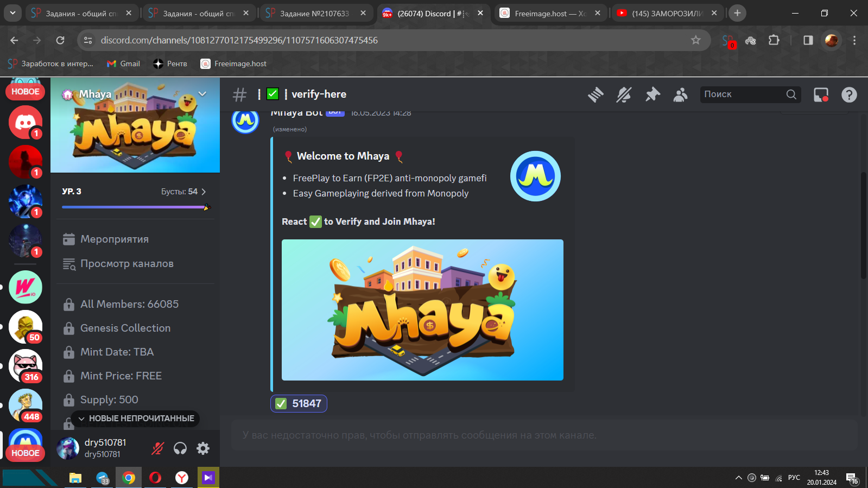The width and height of the screenshot is (868, 488).
Task: Switch to YouTube ЗАМОРОЗИЛИ tab
Action: point(668,13)
